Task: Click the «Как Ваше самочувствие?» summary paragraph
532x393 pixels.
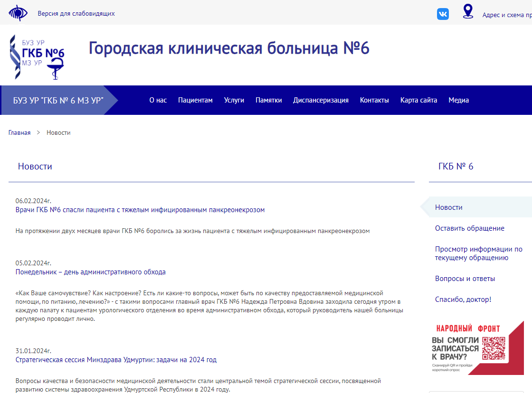Action: point(209,306)
